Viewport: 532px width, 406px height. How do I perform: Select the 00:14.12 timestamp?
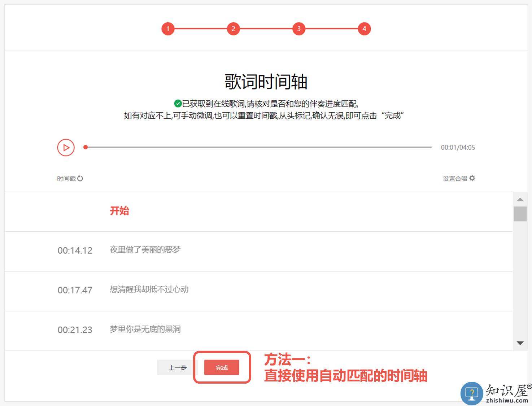coord(75,250)
